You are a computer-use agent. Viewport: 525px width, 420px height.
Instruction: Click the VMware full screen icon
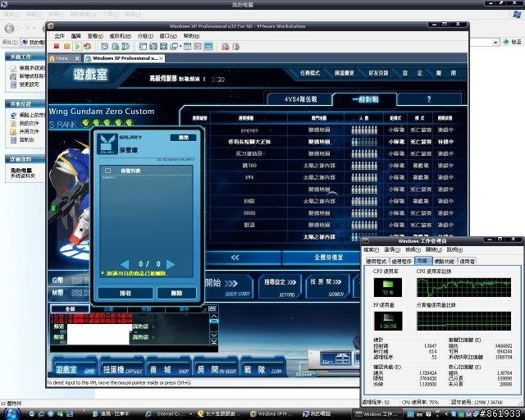pyautogui.click(x=153, y=46)
